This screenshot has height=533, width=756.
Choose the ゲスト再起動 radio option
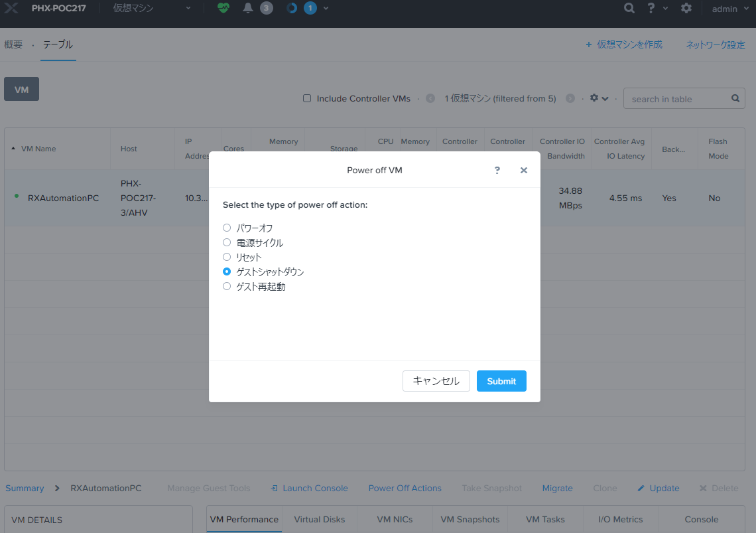[x=227, y=286]
